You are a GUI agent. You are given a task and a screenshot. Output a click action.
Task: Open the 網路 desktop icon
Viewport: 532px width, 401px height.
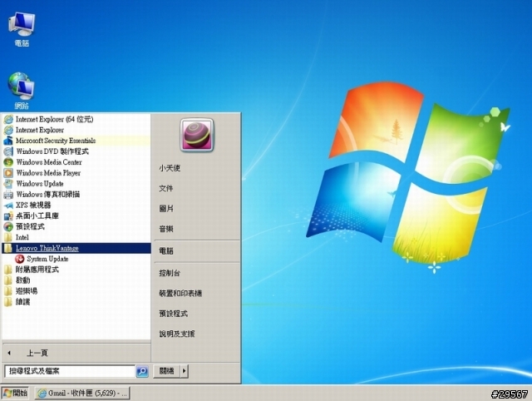coord(21,91)
